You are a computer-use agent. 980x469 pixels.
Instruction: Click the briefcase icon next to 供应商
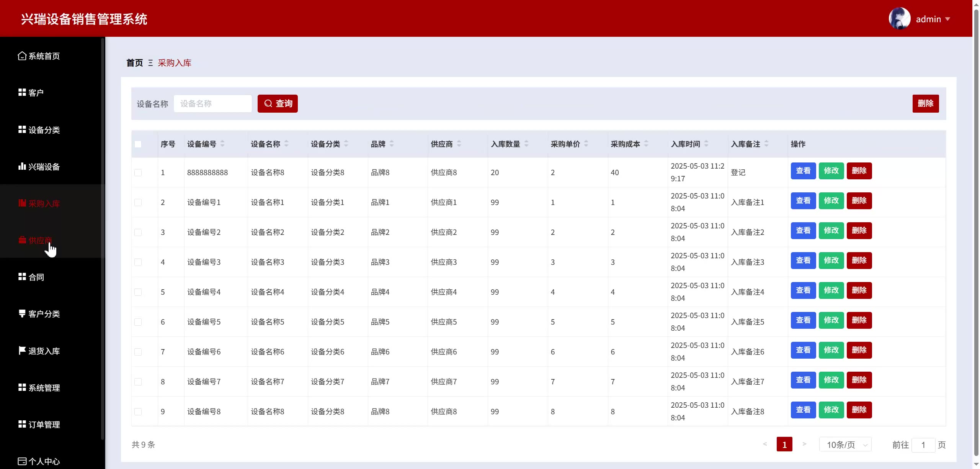(x=22, y=240)
